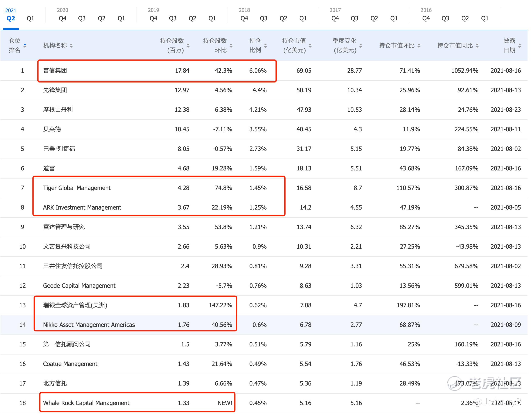The width and height of the screenshot is (532, 414).
Task: Sort by 持仓比例 using its sort arrows
Action: pyautogui.click(x=265, y=45)
